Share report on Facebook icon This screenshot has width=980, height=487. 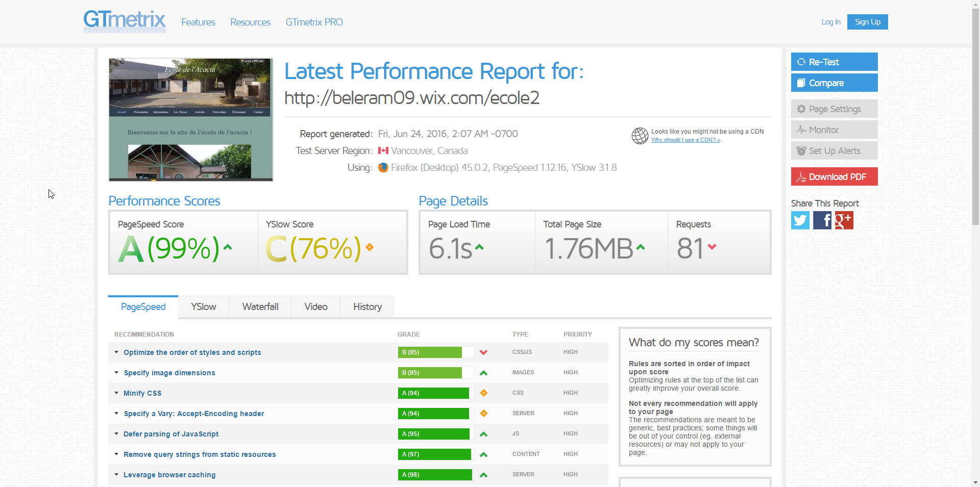[822, 220]
